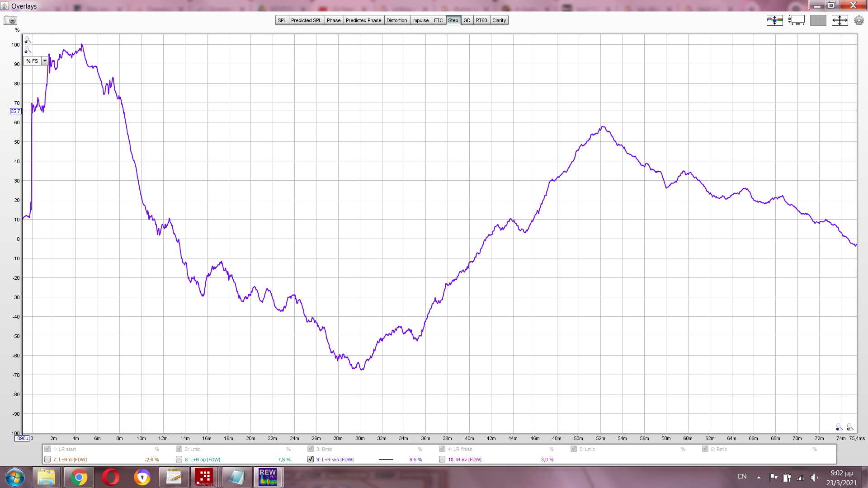This screenshot has width=868, height=488.
Task: Click L+R wo purple line color sample
Action: pyautogui.click(x=386, y=460)
